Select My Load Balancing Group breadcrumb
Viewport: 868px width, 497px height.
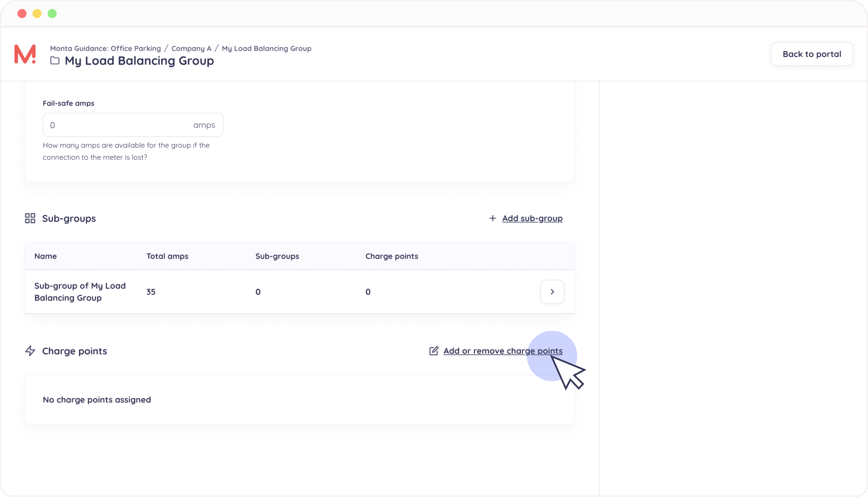[x=266, y=48]
